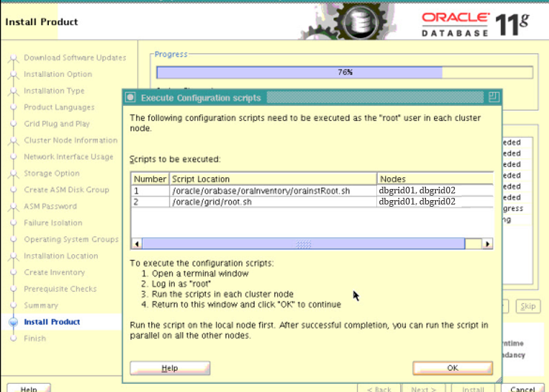Select Create Inventory step

[x=54, y=272]
